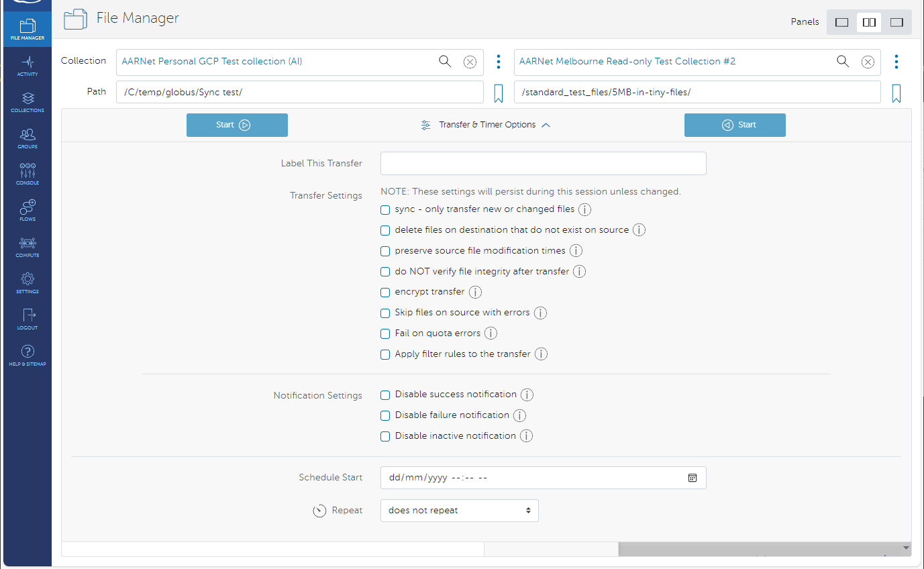The image size is (924, 569).
Task: Click the options panel scrollbar down arrow
Action: coord(907,548)
